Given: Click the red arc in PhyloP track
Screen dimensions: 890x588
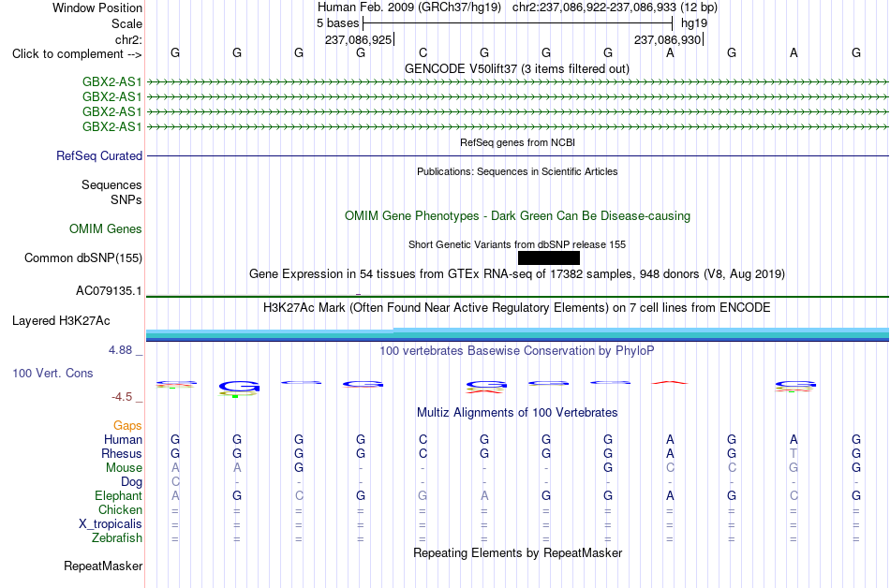Looking at the screenshot, I should (x=670, y=383).
